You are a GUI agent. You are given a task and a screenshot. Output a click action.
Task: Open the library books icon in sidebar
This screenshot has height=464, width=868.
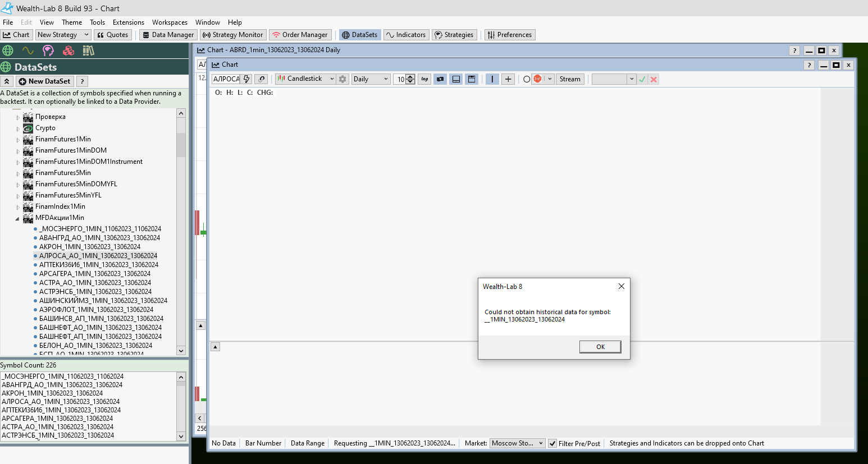88,50
